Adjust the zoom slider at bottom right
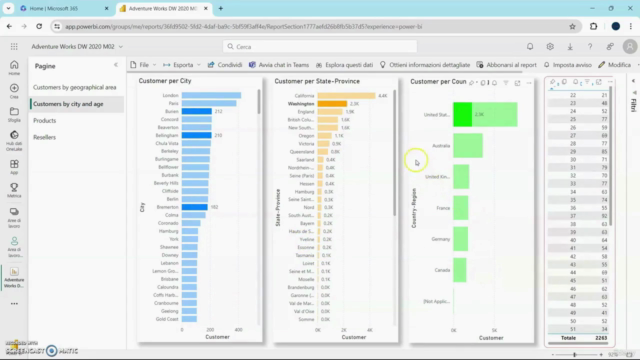This screenshot has height=360, width=640. click(x=575, y=355)
